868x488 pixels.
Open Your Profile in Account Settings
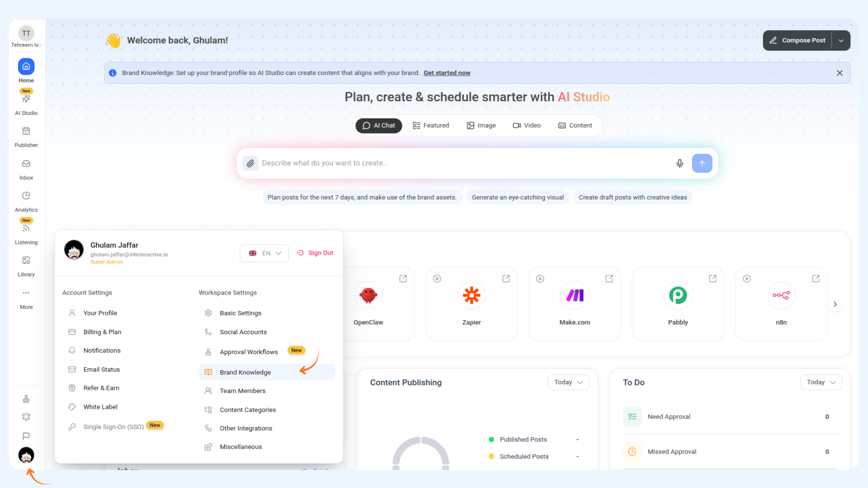[x=93, y=313]
